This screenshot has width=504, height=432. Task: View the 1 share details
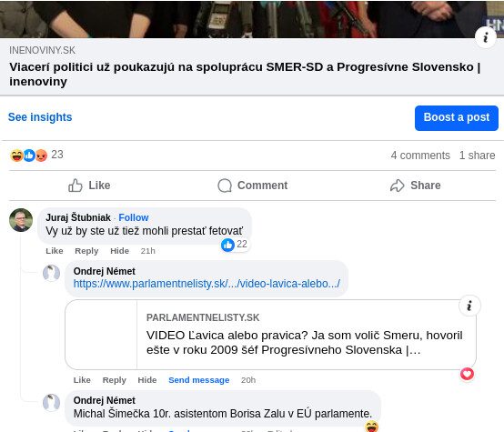[x=477, y=156]
